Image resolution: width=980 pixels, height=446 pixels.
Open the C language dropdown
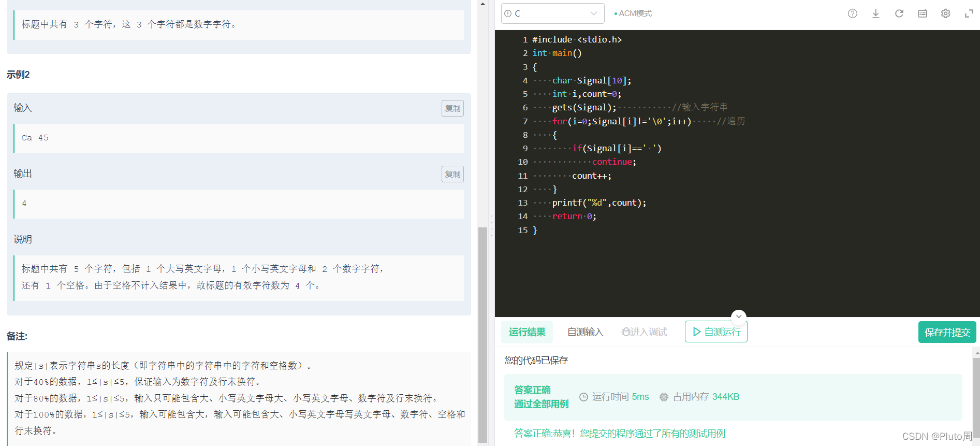552,13
